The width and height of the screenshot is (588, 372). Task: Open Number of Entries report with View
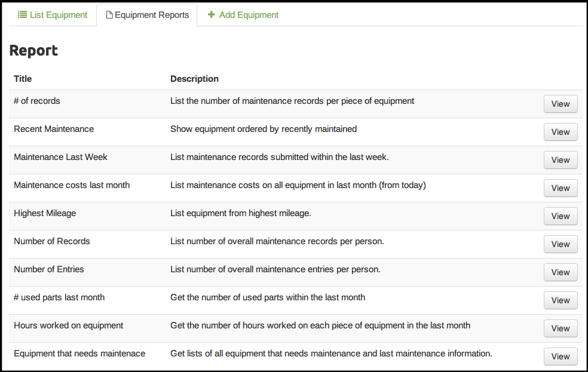tap(560, 272)
